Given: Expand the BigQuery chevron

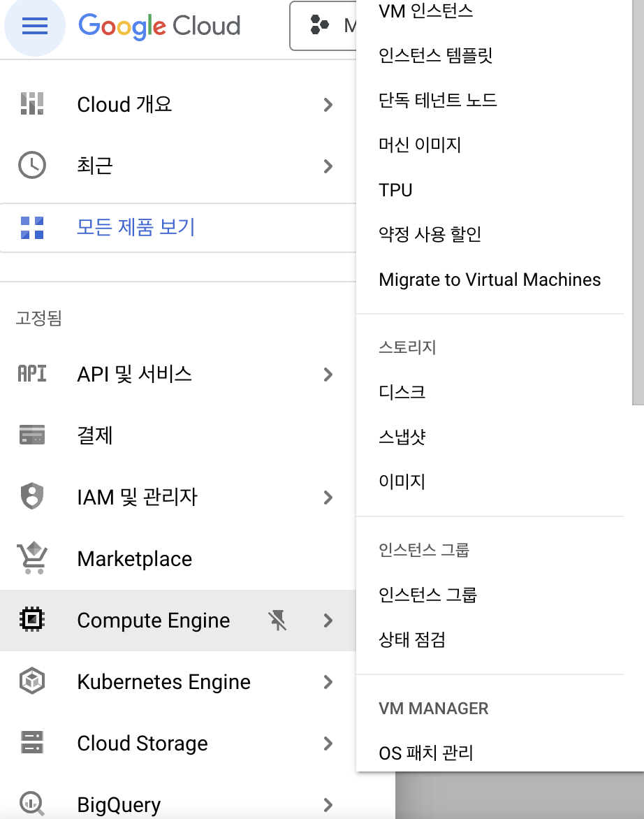Looking at the screenshot, I should pyautogui.click(x=328, y=804).
